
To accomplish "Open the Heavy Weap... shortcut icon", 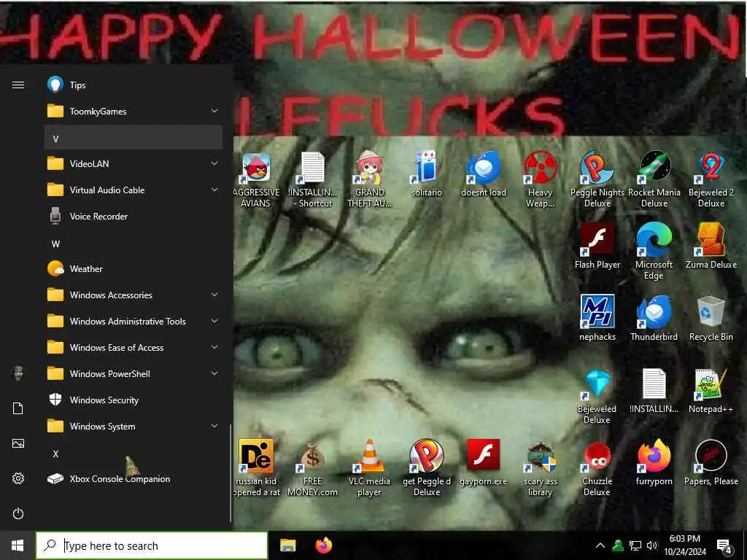I will click(x=541, y=179).
